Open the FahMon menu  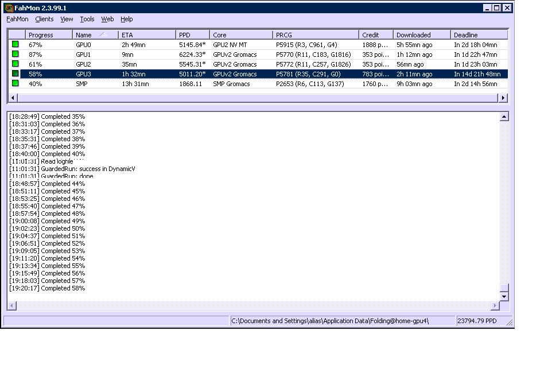(x=17, y=20)
